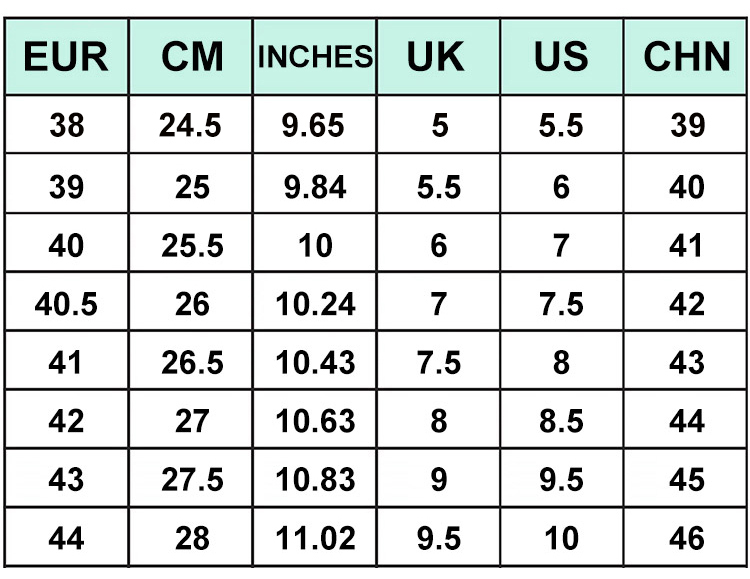The width and height of the screenshot is (750, 579).
Task: Click the UK column header
Action: coord(438,57)
